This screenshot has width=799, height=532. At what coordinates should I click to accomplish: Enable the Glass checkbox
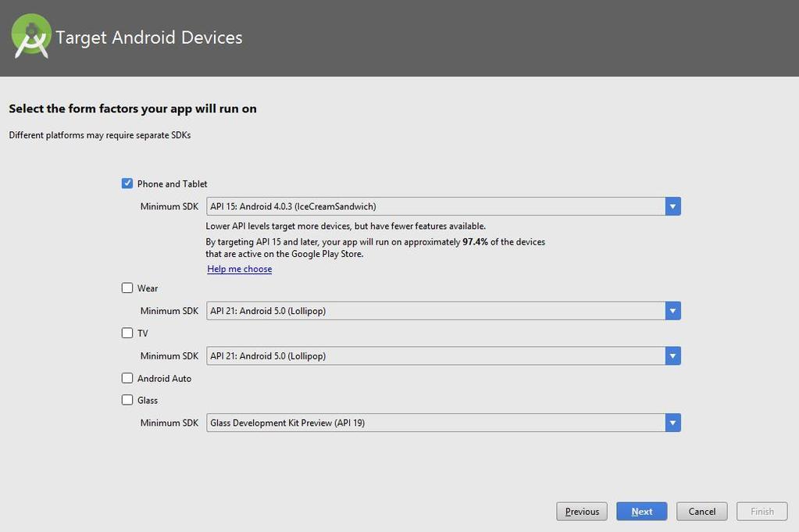pyautogui.click(x=127, y=400)
